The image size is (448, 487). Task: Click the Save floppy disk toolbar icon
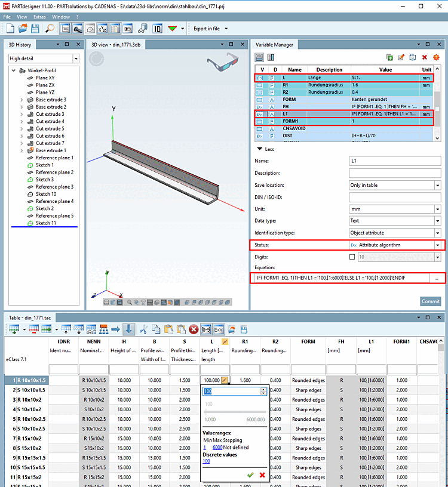(35, 28)
